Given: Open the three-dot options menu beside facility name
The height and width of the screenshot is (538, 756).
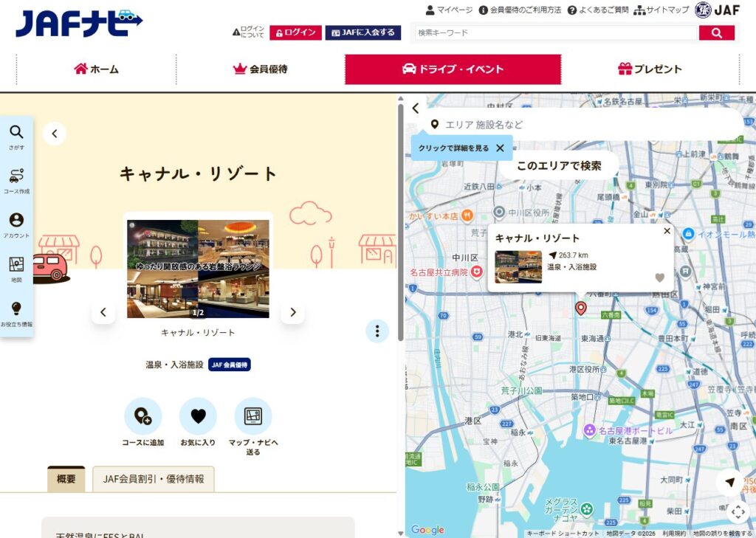Looking at the screenshot, I should (x=377, y=331).
